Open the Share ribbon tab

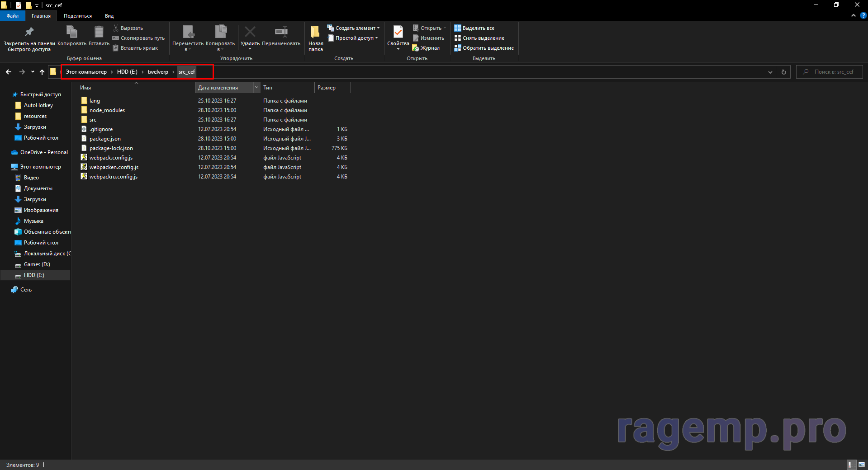click(77, 16)
